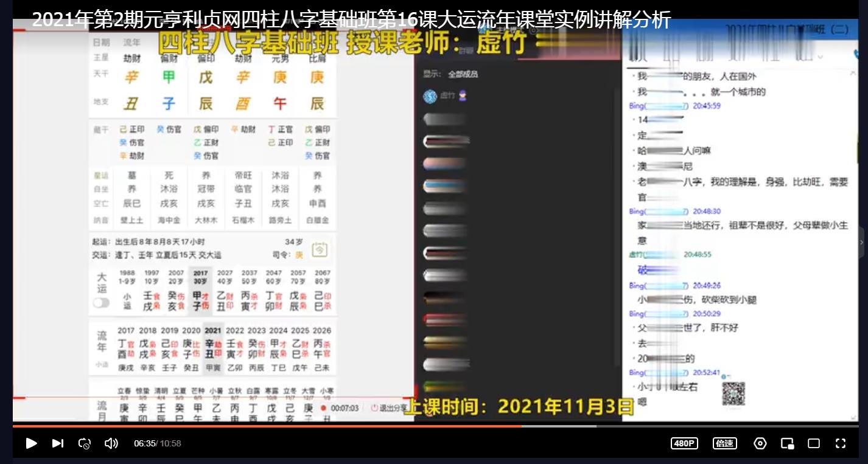The image size is (868, 464).
Task: Click the 立春 solar term in 流月
Action: (x=124, y=391)
